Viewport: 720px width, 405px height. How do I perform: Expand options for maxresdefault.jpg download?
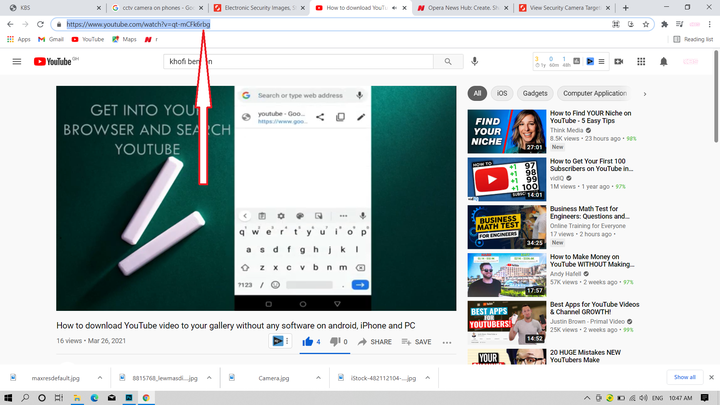[x=100, y=378]
